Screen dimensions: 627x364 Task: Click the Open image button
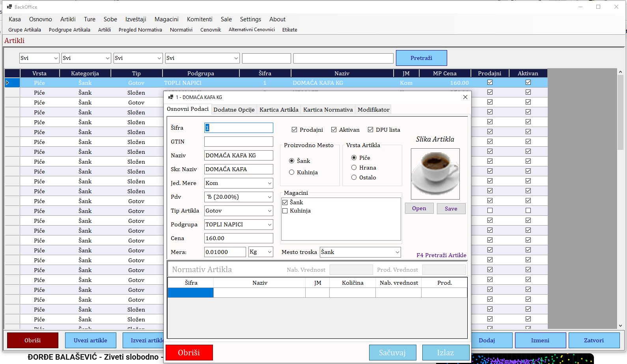pos(419,208)
